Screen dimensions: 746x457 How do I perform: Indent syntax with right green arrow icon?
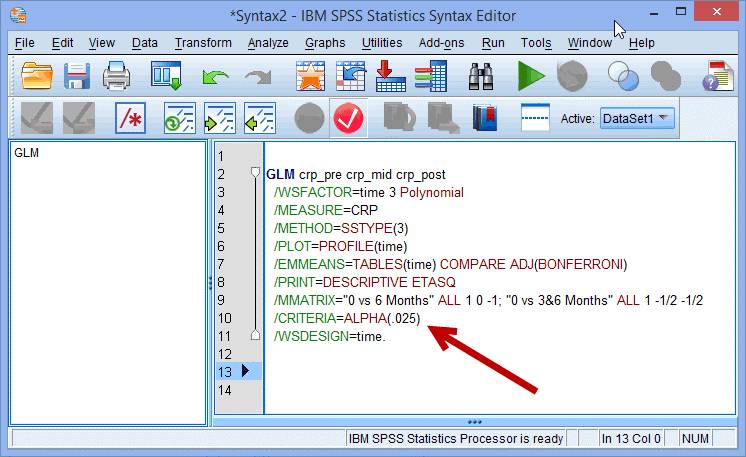[219, 118]
